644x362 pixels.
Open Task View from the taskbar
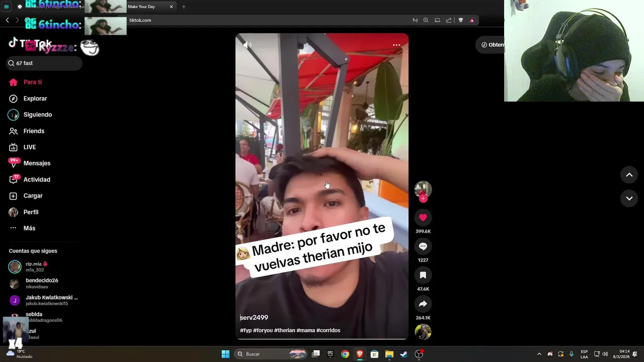[316, 354]
